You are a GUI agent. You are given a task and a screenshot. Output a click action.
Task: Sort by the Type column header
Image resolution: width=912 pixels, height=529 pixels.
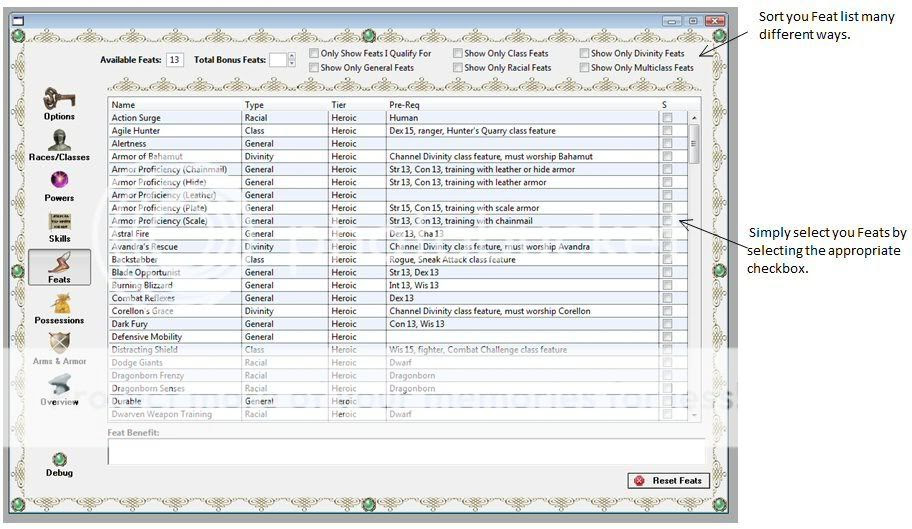[x=285, y=105]
